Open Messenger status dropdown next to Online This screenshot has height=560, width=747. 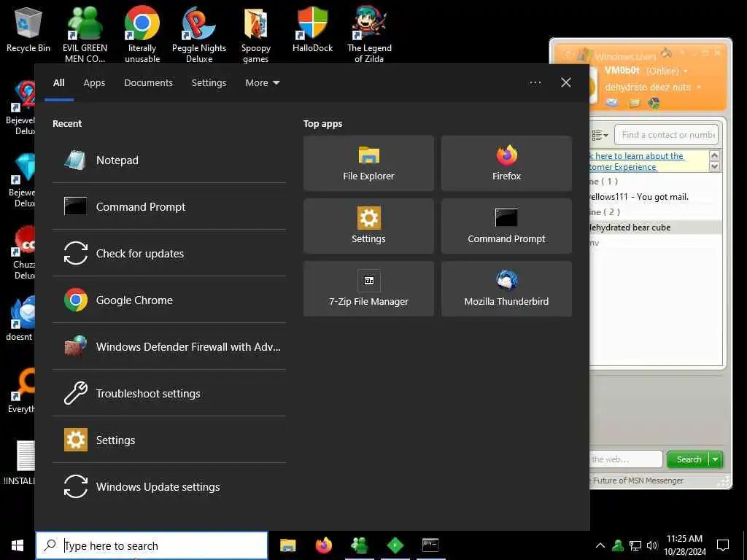(686, 71)
